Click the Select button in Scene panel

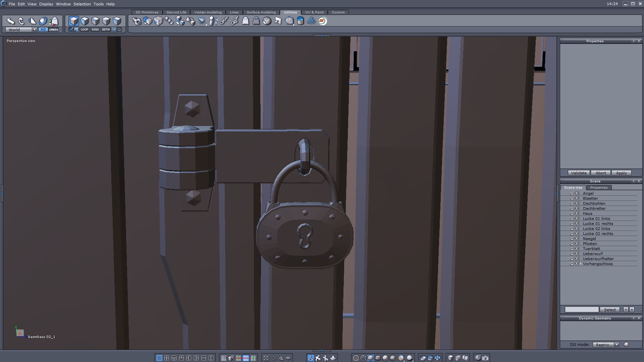coord(609,310)
